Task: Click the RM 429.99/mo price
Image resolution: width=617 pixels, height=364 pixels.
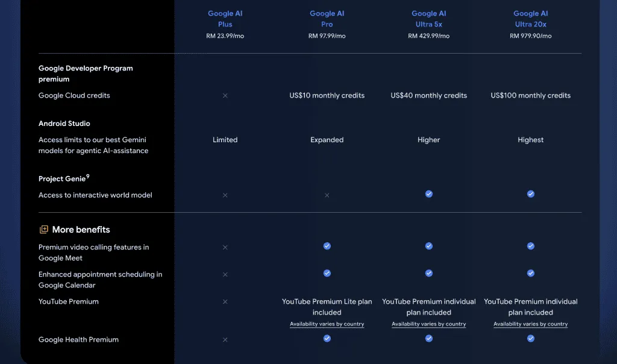Action: [429, 36]
